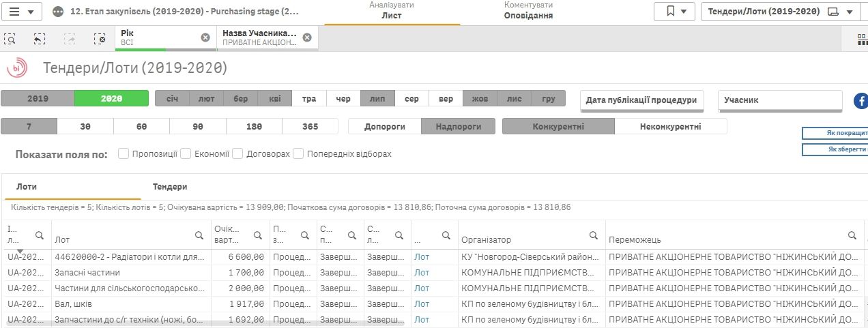Screen dimensions: 868x328
Task: Click the sheet title Тендери/Лоти (2019-2020)
Action: (135, 68)
